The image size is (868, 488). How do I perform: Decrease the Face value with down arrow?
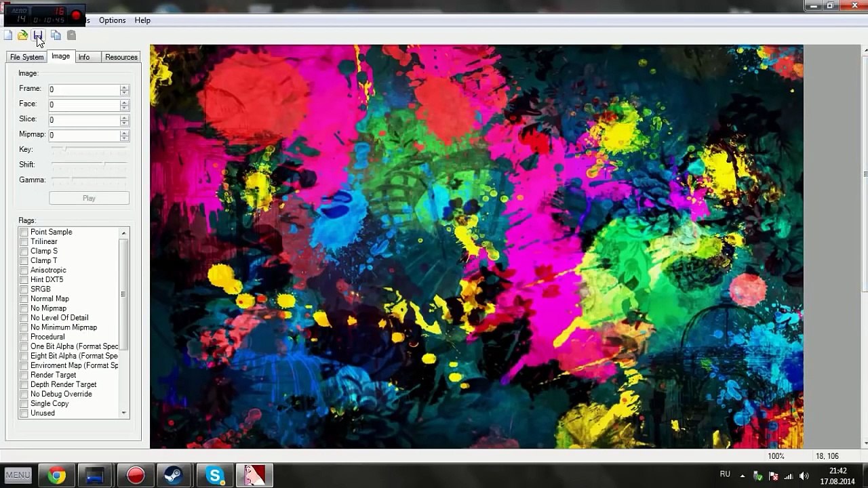(124, 107)
